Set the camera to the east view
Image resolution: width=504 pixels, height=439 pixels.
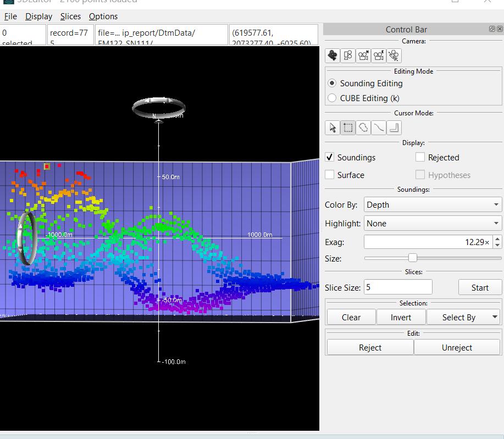[379, 55]
